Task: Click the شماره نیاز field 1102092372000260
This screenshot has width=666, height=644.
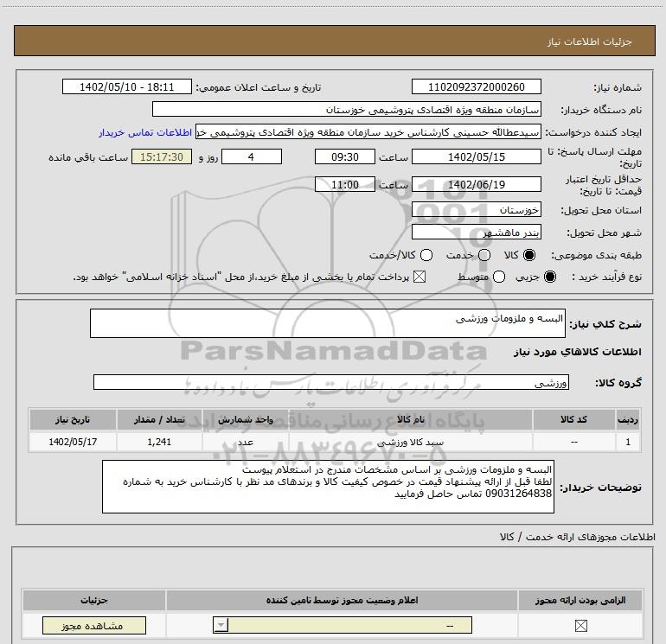Action: [x=476, y=87]
